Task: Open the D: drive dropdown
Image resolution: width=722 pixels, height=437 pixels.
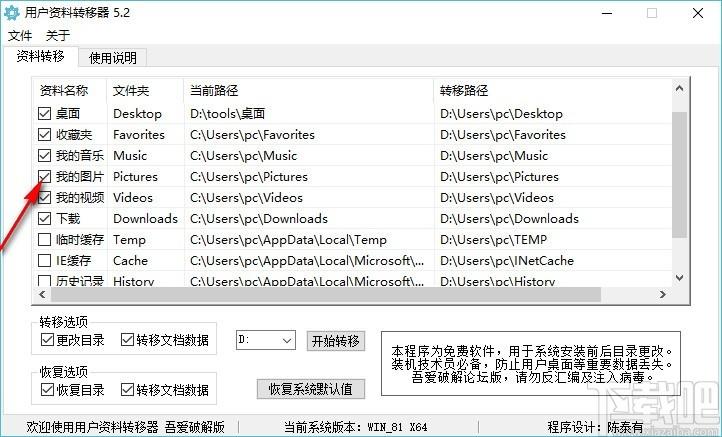Action: click(x=266, y=340)
